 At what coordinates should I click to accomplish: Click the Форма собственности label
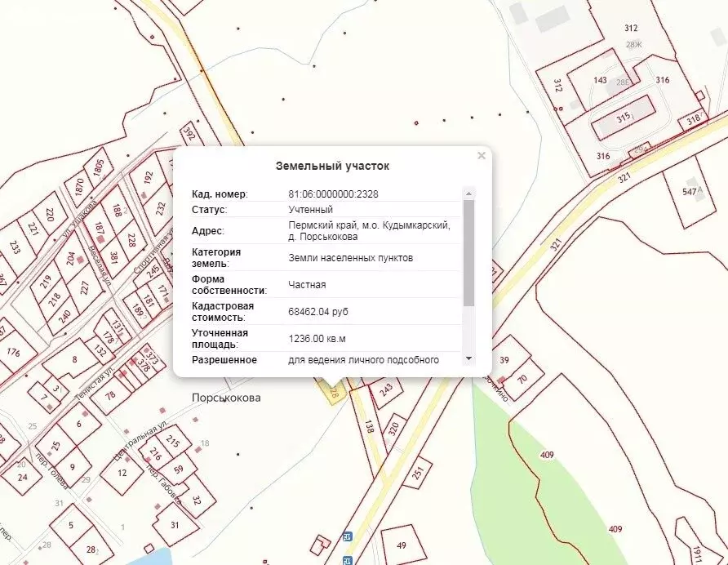pyautogui.click(x=229, y=285)
